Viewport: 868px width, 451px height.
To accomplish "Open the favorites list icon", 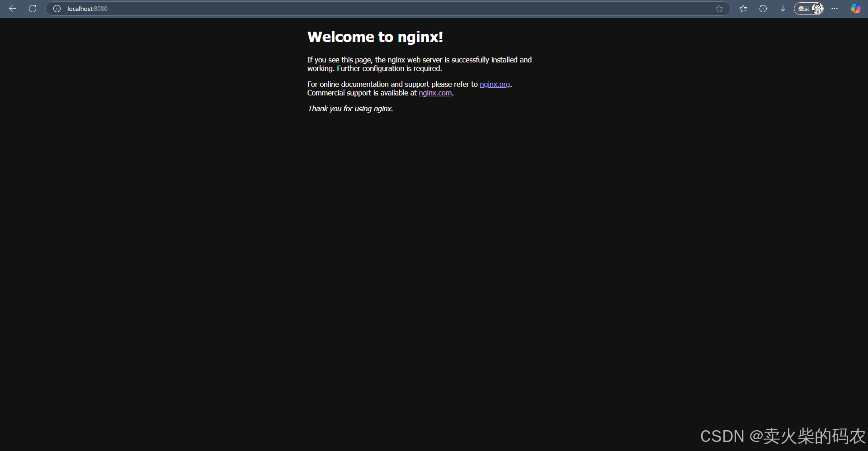I will [743, 9].
